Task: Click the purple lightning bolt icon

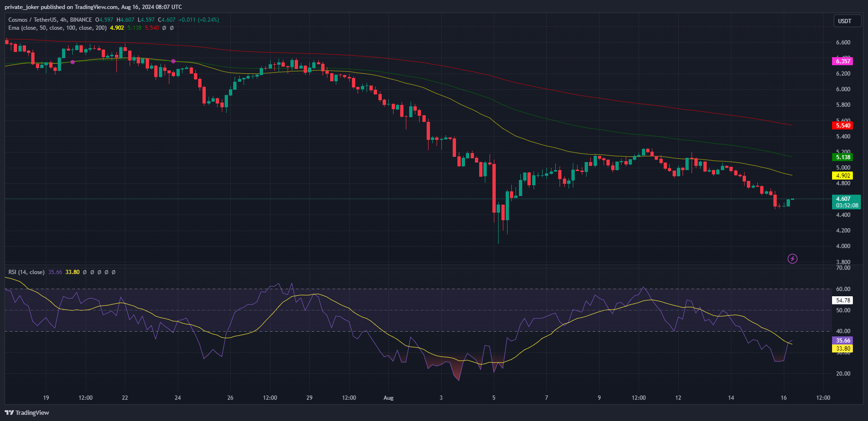Action: pyautogui.click(x=792, y=258)
